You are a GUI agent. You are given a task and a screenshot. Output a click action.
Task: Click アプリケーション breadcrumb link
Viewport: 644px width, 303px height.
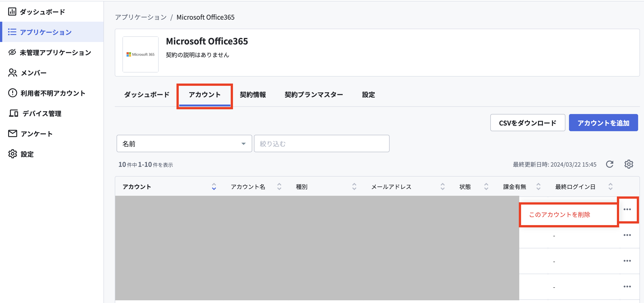141,17
